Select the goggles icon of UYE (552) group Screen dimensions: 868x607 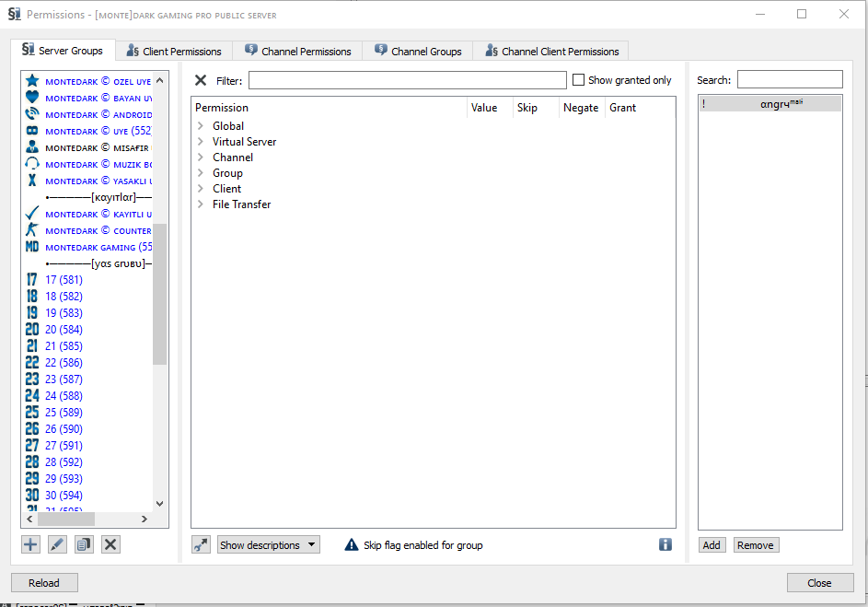pyautogui.click(x=32, y=131)
